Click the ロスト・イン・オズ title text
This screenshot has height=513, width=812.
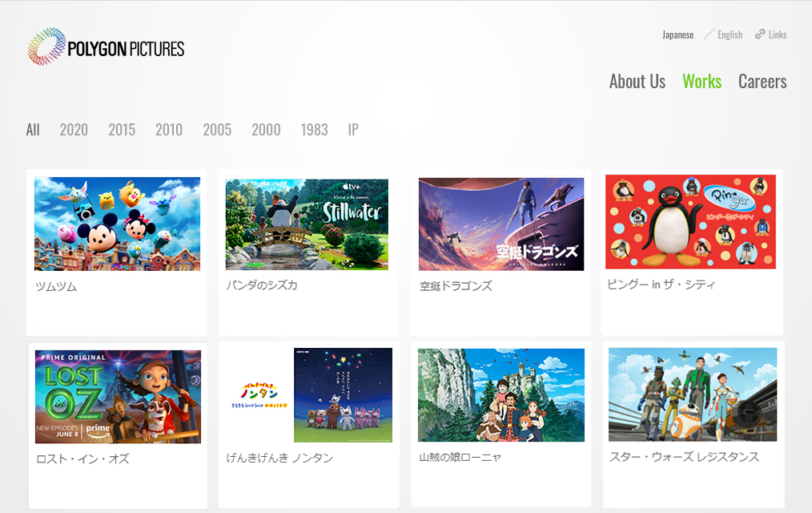tap(82, 458)
